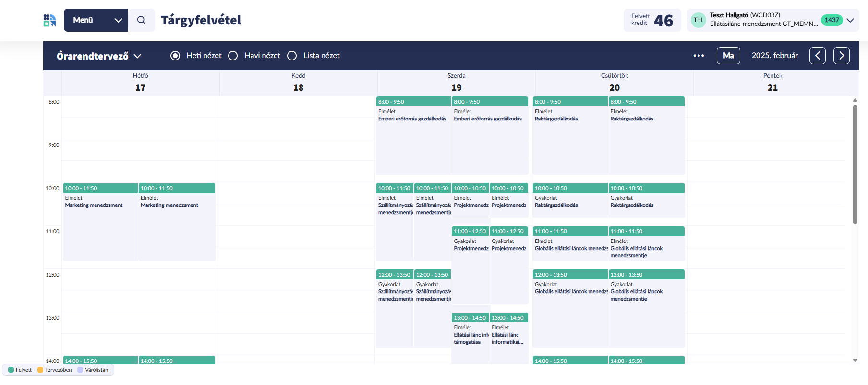Click the 1437 green badge
The image size is (868, 385).
point(832,20)
